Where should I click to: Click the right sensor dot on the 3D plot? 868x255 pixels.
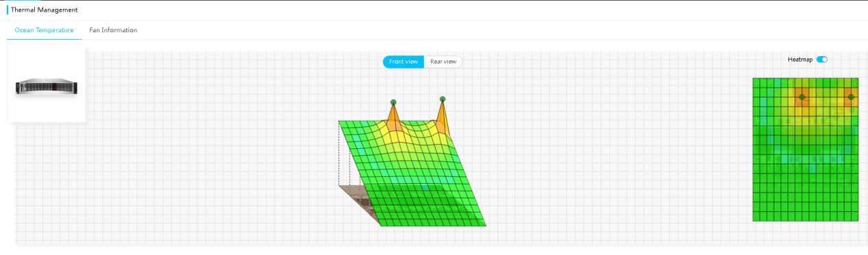pyautogui.click(x=443, y=99)
